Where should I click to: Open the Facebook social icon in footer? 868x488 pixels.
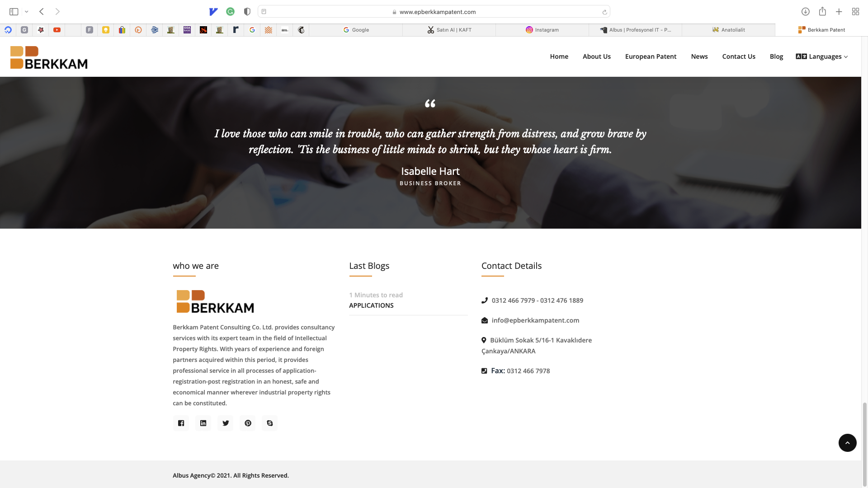[x=181, y=423]
